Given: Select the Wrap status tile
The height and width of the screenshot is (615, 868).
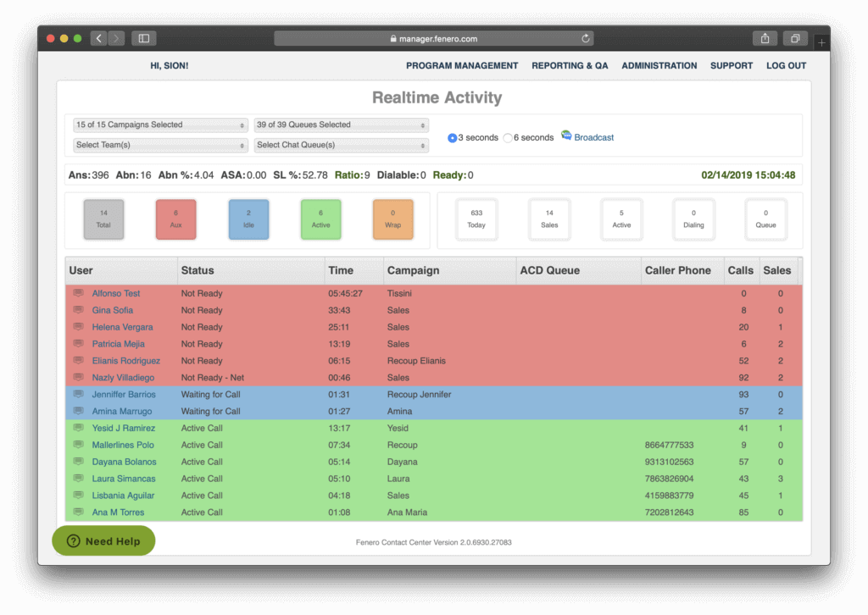Looking at the screenshot, I should pos(392,219).
